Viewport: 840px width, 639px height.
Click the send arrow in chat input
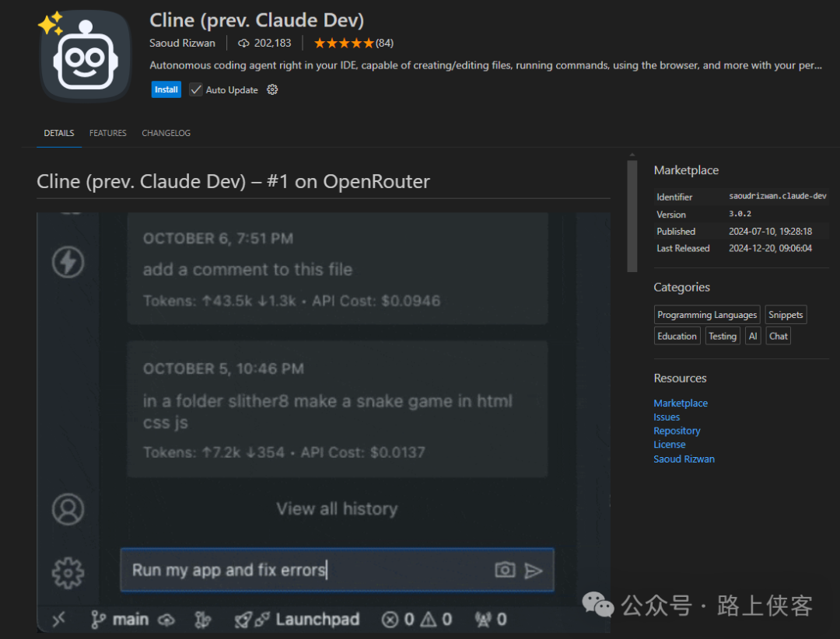click(533, 571)
